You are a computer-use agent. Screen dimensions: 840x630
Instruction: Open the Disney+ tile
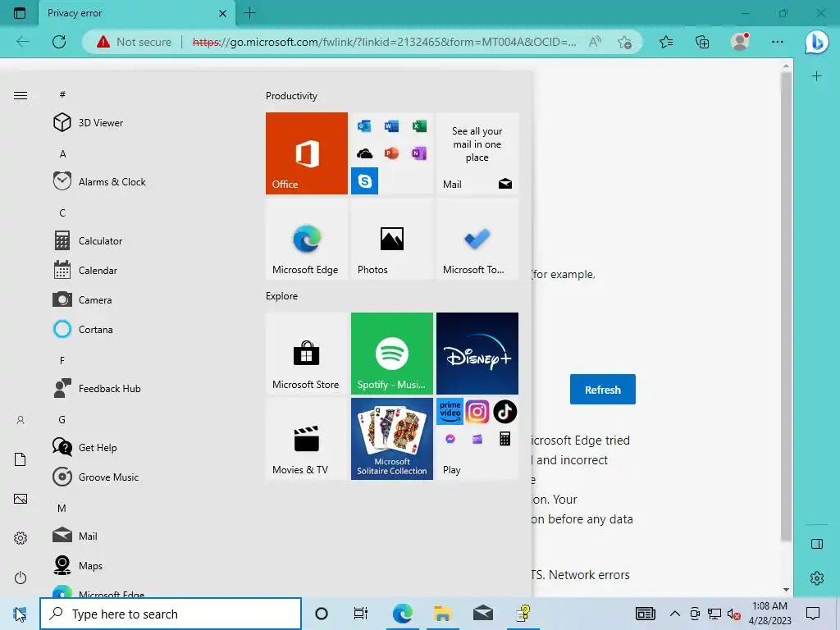point(477,354)
